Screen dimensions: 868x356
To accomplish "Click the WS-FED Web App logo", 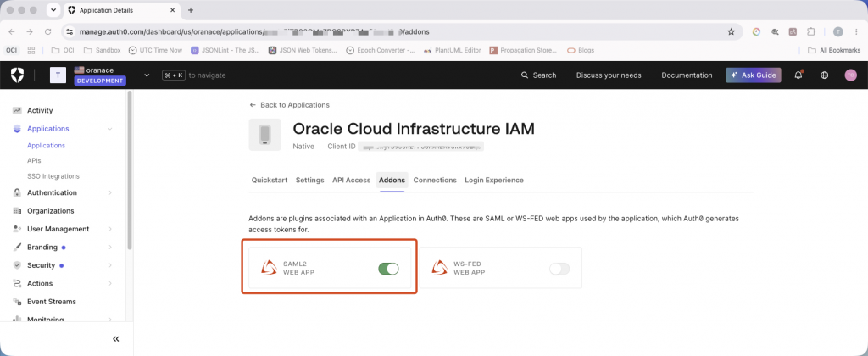I will tap(440, 268).
